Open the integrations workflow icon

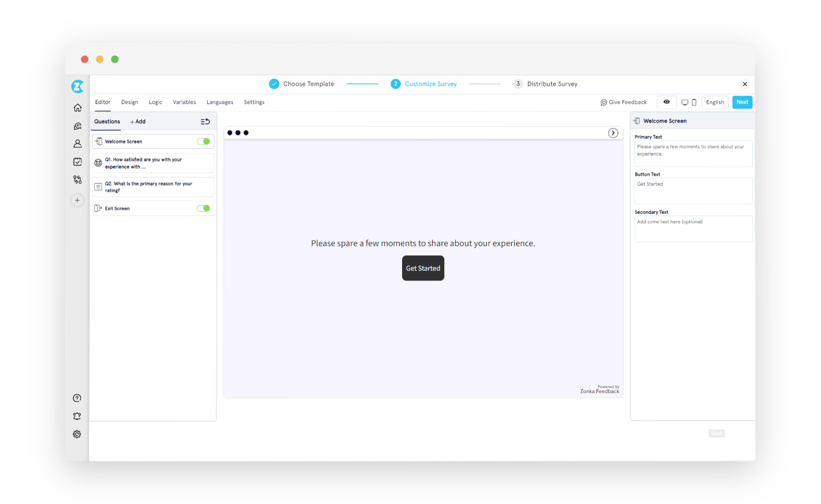77,180
